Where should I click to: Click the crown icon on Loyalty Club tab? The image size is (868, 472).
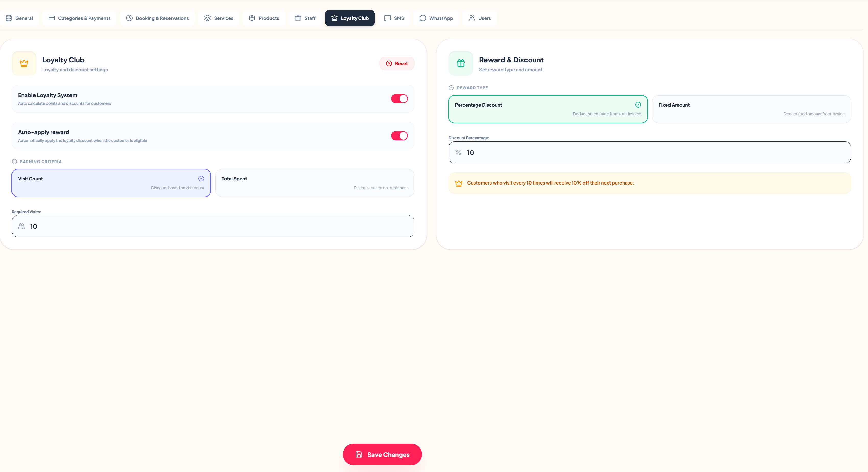334,18
